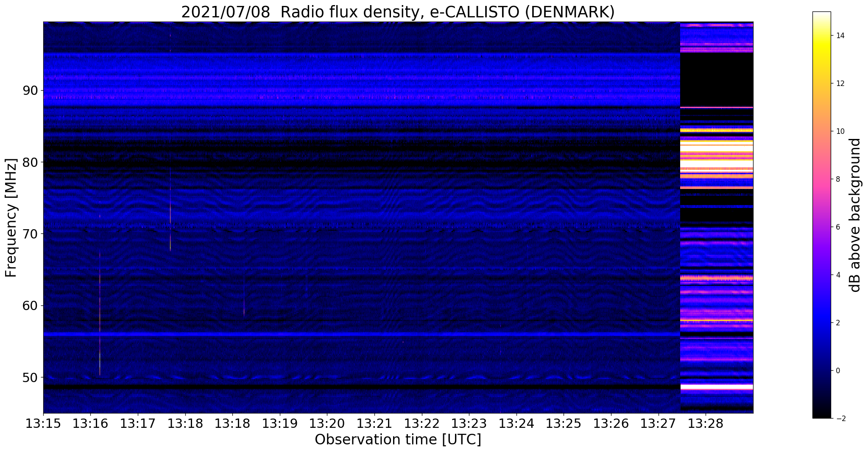Image resolution: width=868 pixels, height=452 pixels.
Task: Click the 13:17 time tick label
Action: click(x=138, y=423)
